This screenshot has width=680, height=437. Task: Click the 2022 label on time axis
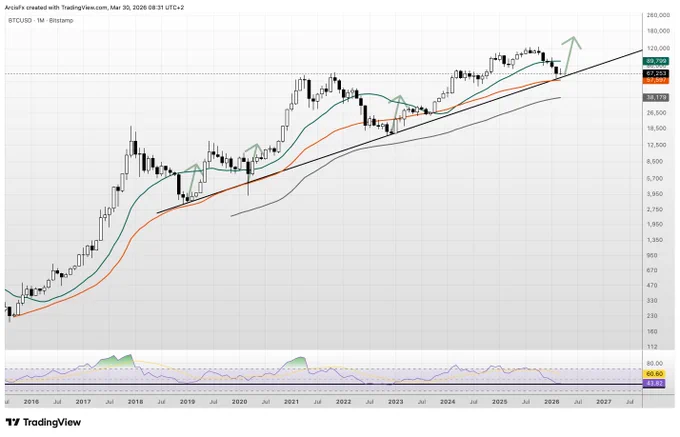coord(343,402)
